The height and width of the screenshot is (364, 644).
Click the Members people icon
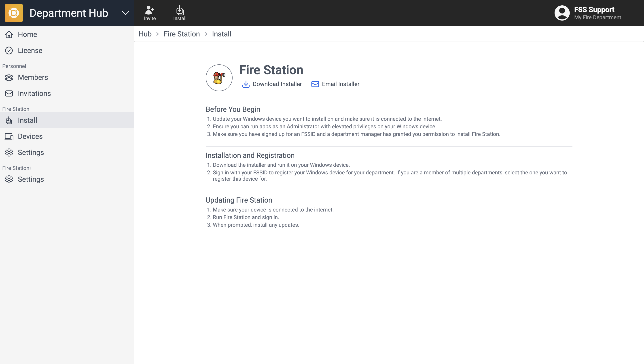(x=9, y=78)
